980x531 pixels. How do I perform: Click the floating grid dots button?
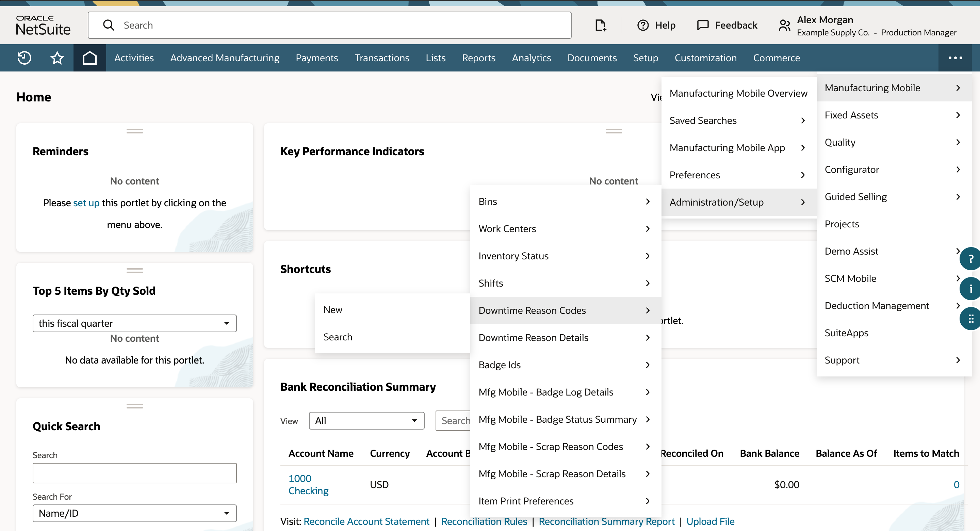pyautogui.click(x=970, y=319)
